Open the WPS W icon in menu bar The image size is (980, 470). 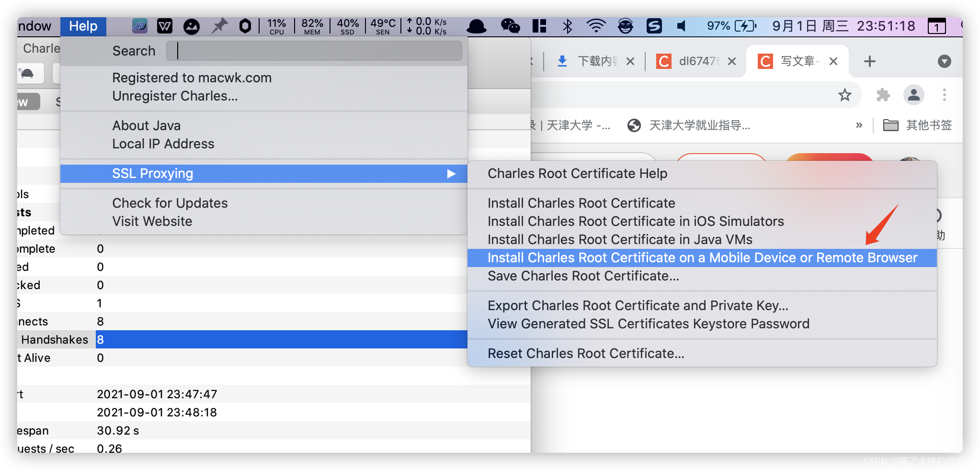pos(165,26)
